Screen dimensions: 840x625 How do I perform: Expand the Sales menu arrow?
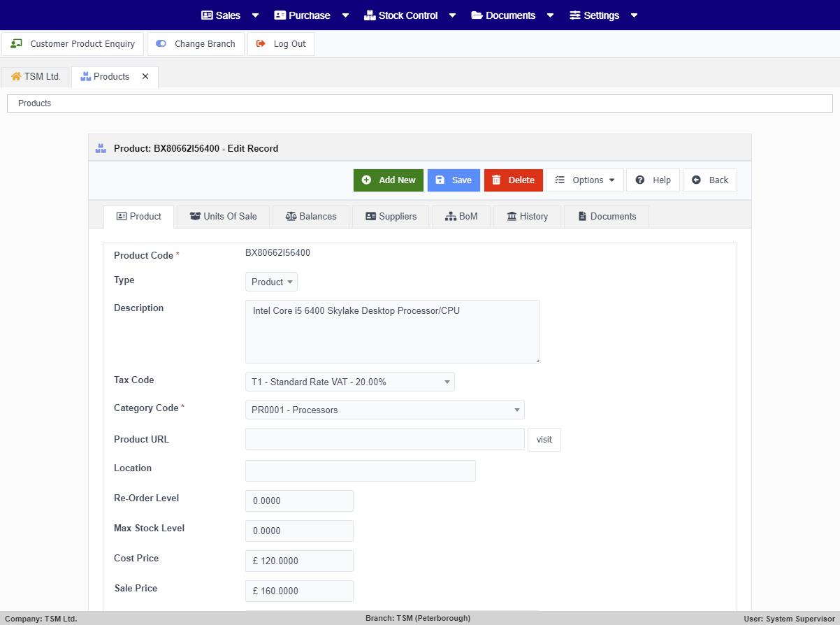click(255, 15)
